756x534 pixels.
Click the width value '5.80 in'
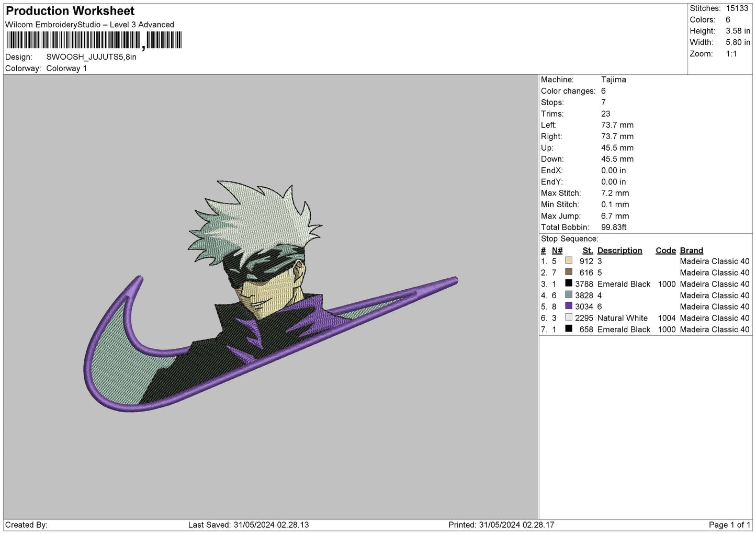[x=738, y=42]
